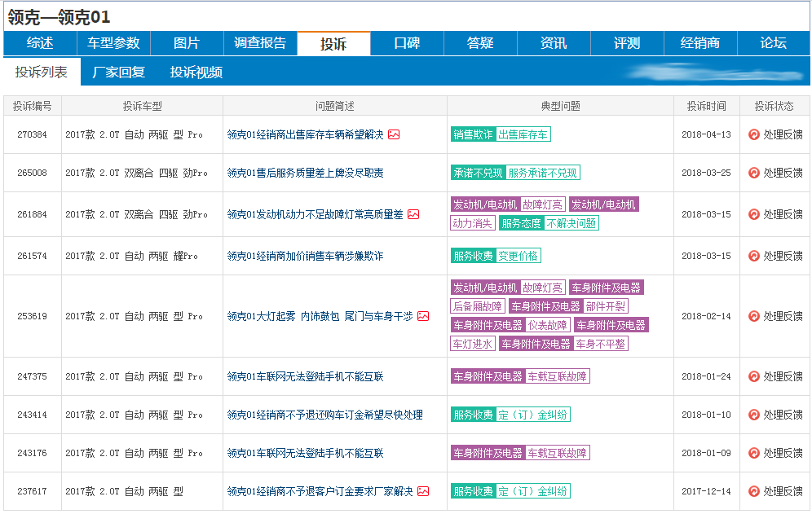Switch to the 车型参数 tab

113,43
